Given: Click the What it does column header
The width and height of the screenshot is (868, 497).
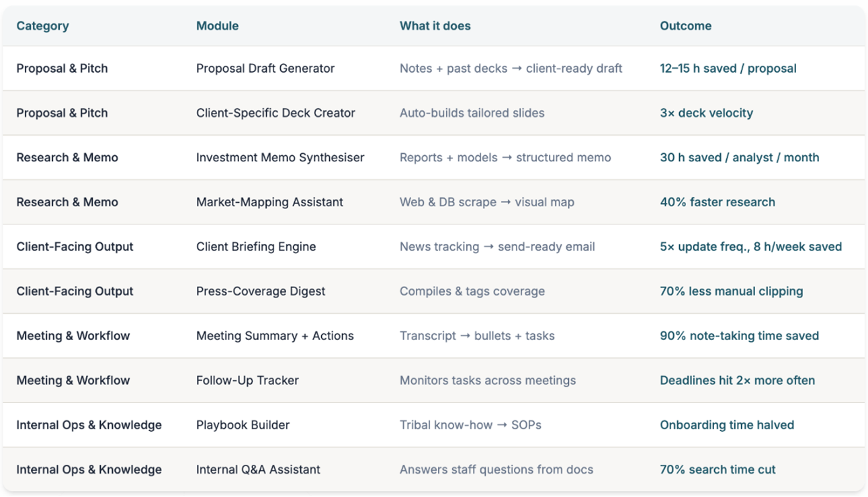Looking at the screenshot, I should click(x=435, y=26).
